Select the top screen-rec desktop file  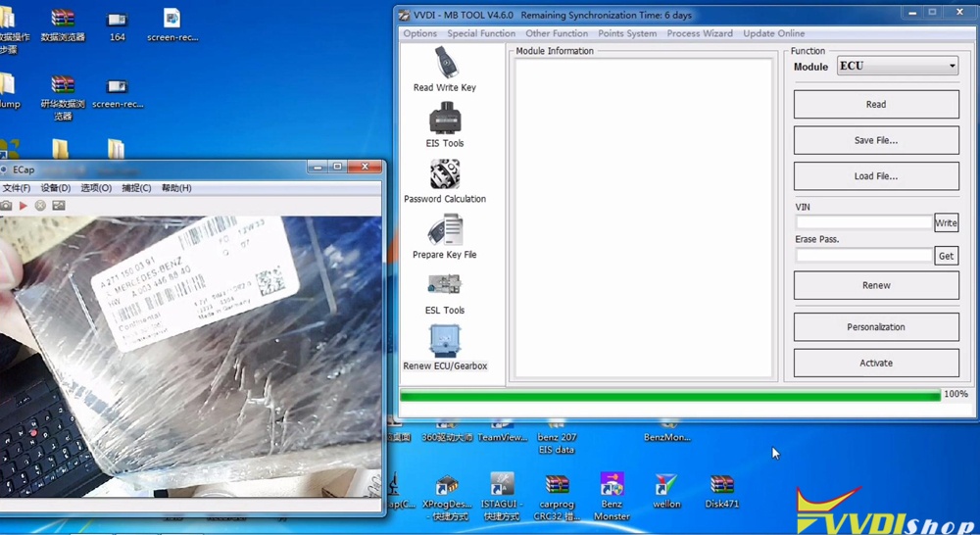[172, 25]
